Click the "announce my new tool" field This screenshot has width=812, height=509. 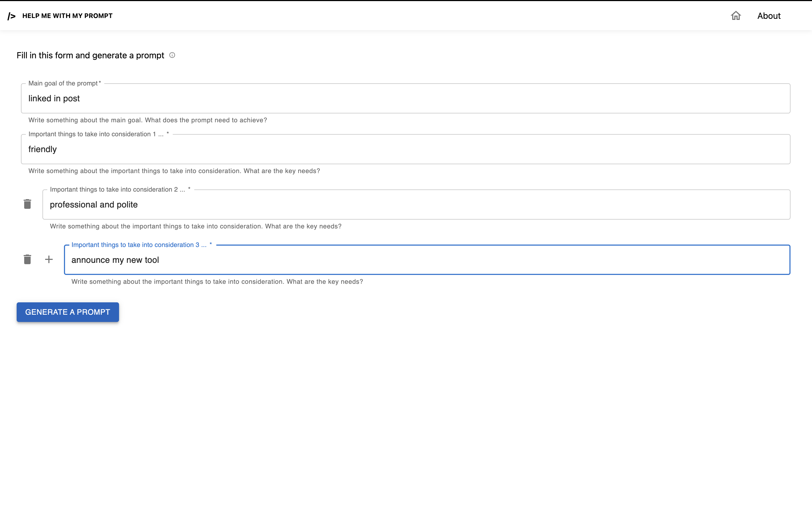tap(427, 260)
